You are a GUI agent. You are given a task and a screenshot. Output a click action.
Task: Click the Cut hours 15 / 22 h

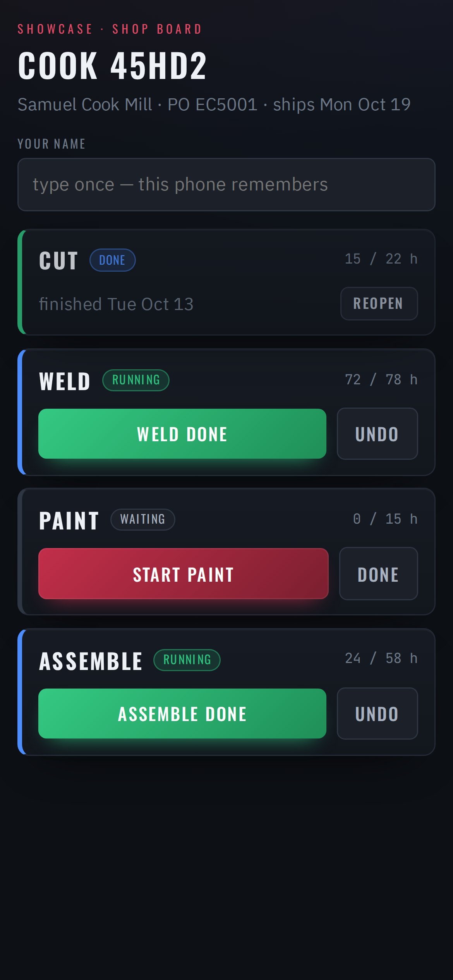pos(381,259)
